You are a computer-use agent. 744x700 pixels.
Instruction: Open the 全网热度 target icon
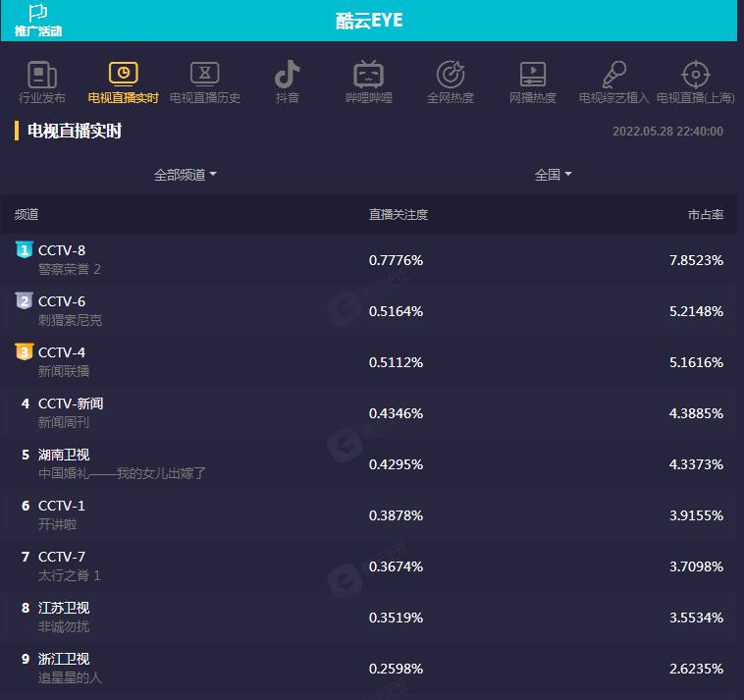tap(451, 74)
